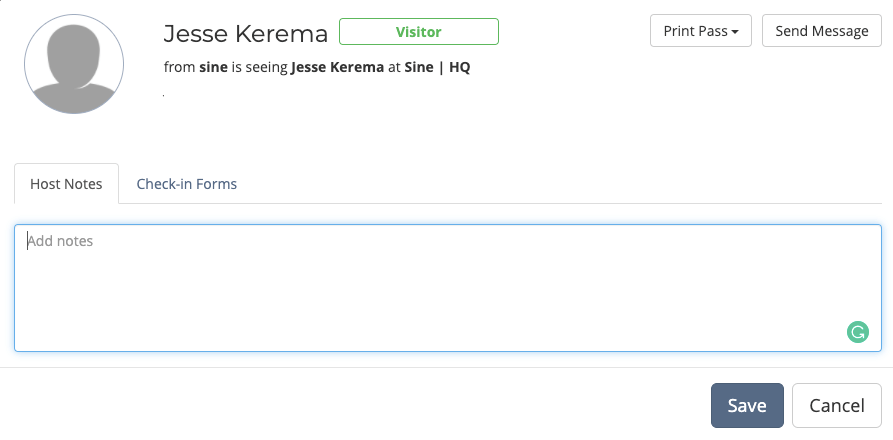
Task: Send a message to the visitor
Action: [821, 31]
